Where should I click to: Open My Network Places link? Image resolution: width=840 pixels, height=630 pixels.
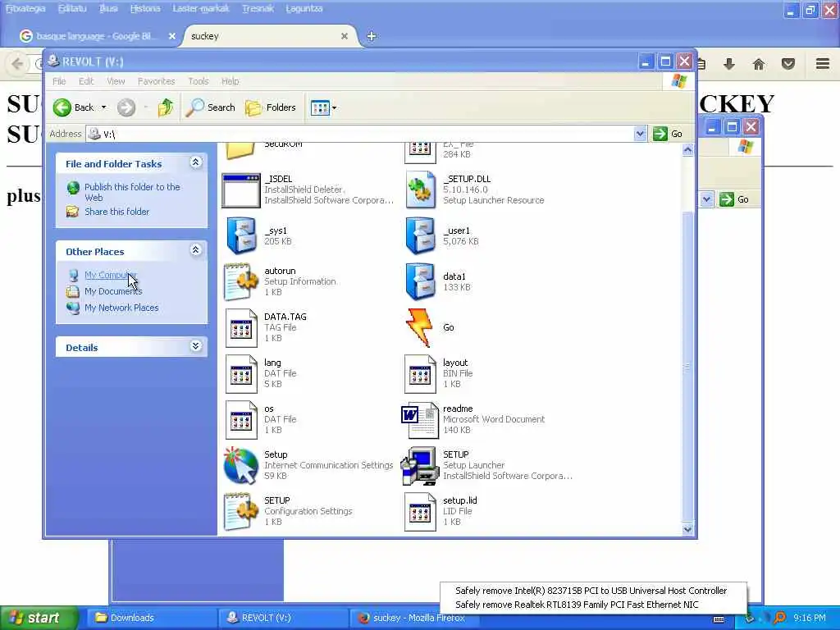click(121, 308)
